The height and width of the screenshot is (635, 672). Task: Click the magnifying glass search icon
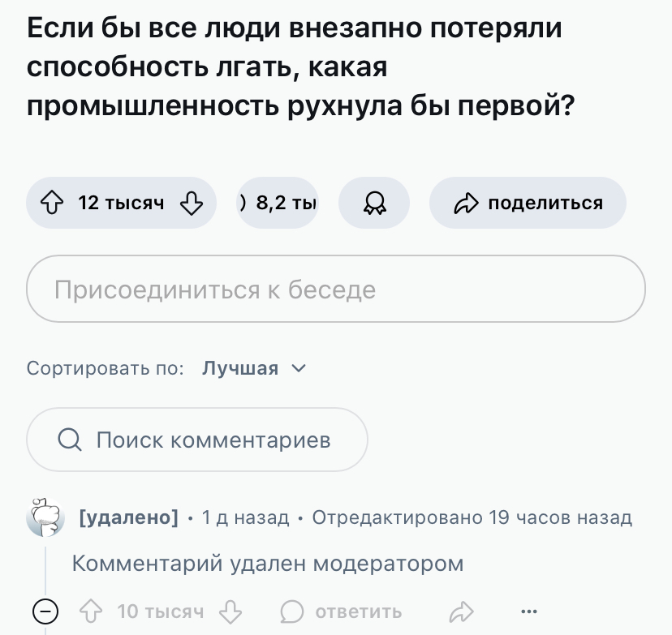point(70,440)
